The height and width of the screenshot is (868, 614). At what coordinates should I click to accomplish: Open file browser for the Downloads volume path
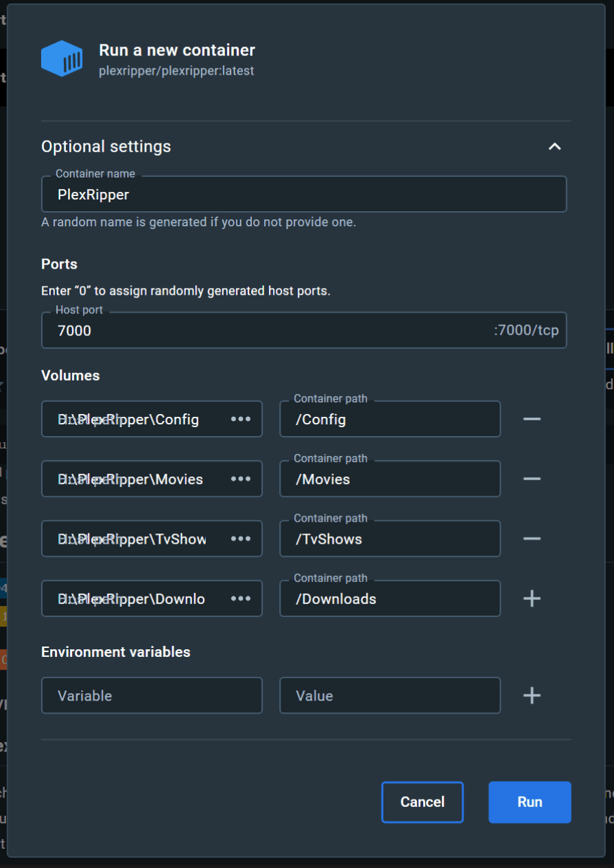241,598
